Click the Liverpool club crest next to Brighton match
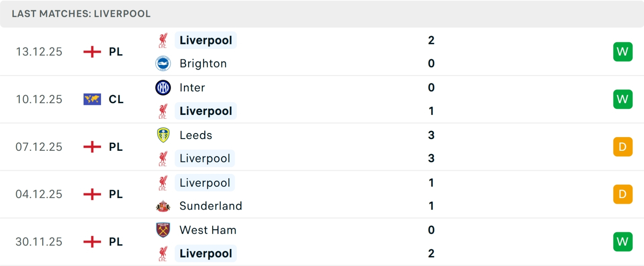The height and width of the screenshot is (266, 644). click(x=163, y=40)
